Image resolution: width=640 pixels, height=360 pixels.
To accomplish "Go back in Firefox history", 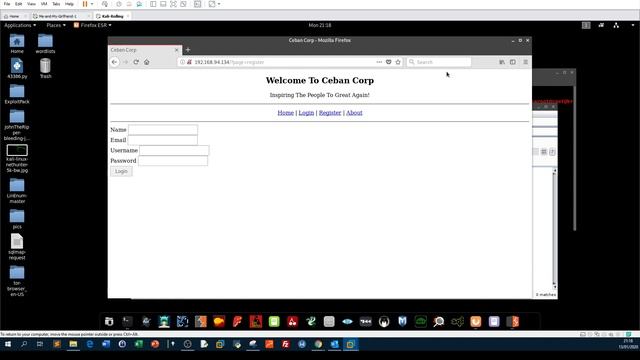I will (x=115, y=62).
